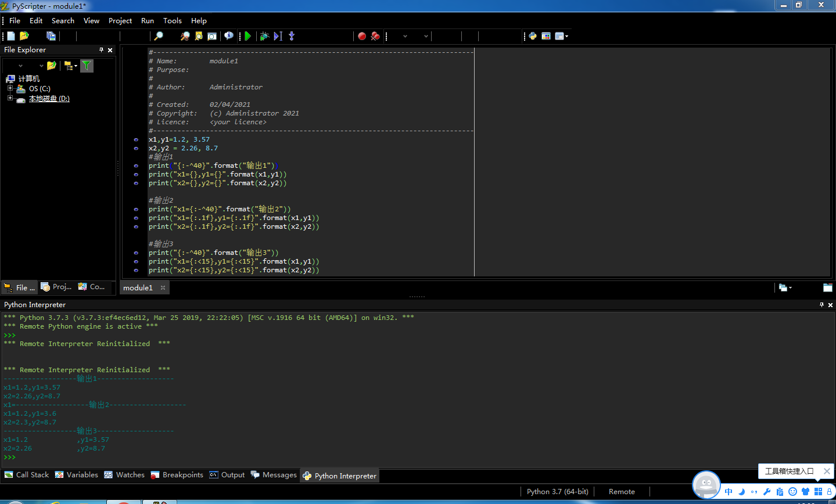This screenshot has width=836, height=504.
Task: Click Remote engine status label
Action: pos(622,492)
